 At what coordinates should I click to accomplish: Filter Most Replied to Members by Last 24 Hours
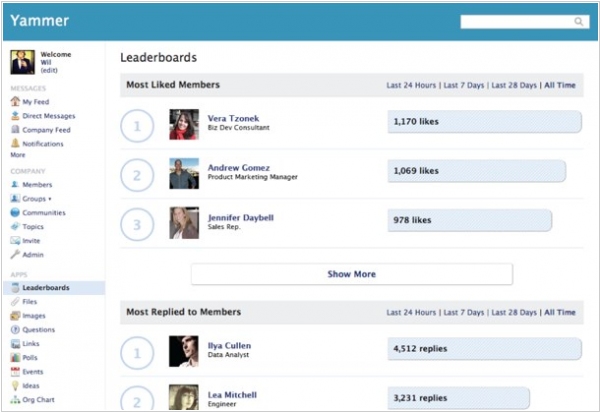click(411, 313)
